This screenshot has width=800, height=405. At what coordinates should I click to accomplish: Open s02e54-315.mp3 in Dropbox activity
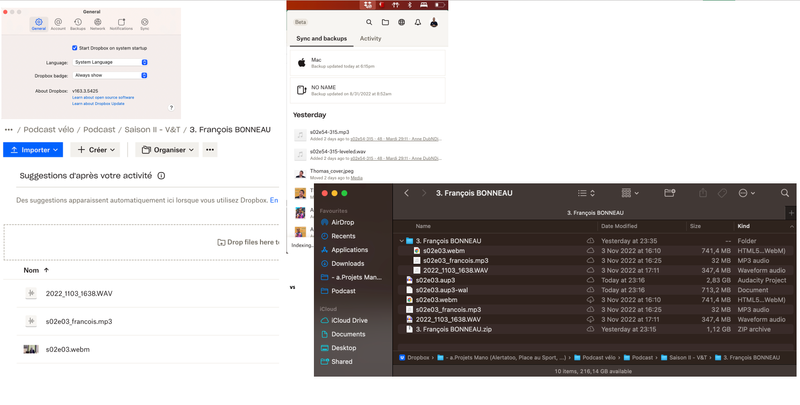pos(330,132)
